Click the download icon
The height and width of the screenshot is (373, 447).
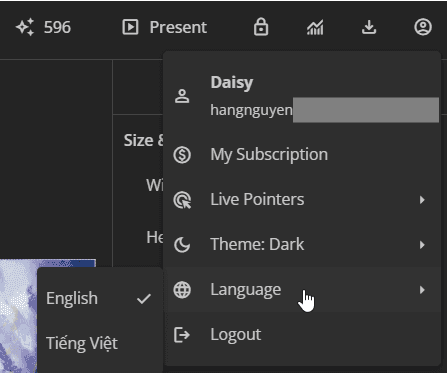coord(369,27)
